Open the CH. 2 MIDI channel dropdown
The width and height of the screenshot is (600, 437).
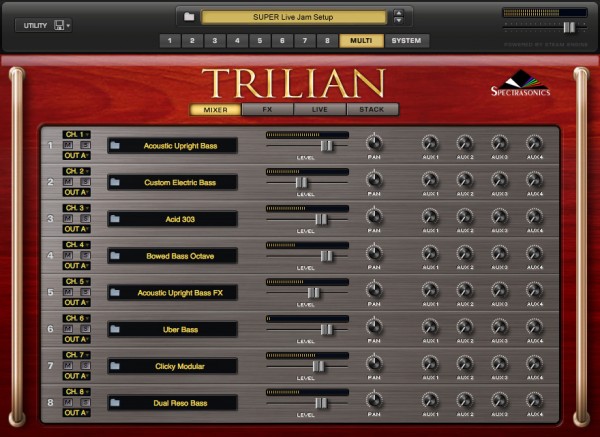pos(77,171)
